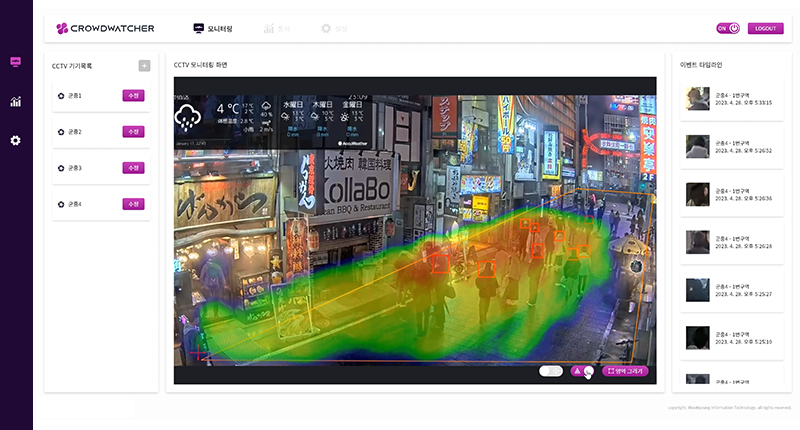Open the event thumbnail dated 5:33:15
800x430 pixels.
[x=697, y=98]
